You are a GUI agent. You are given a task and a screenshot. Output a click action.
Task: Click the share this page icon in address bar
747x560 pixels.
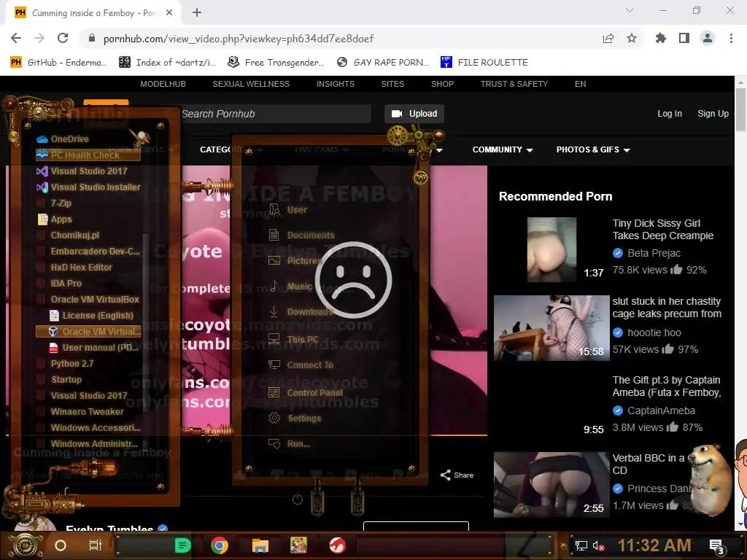point(608,38)
